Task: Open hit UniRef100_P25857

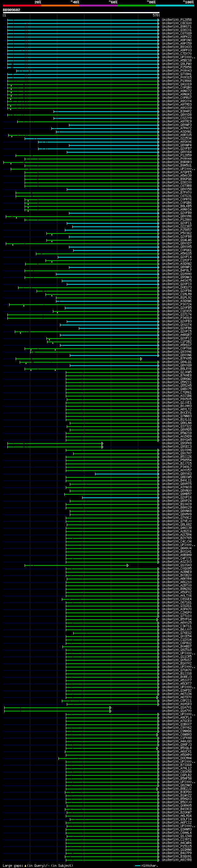Action: coord(177,230)
